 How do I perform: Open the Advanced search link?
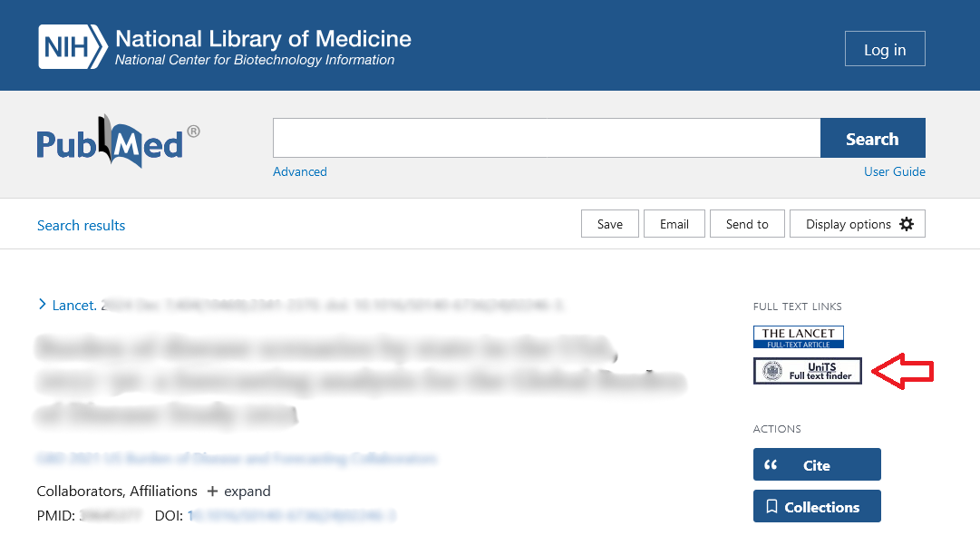click(300, 171)
